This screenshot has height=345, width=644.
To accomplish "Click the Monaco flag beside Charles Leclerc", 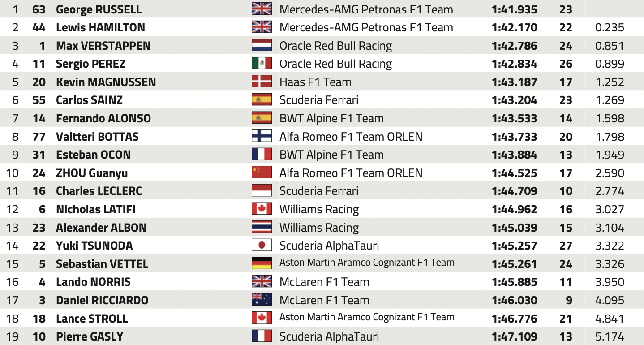I will 262,191.
